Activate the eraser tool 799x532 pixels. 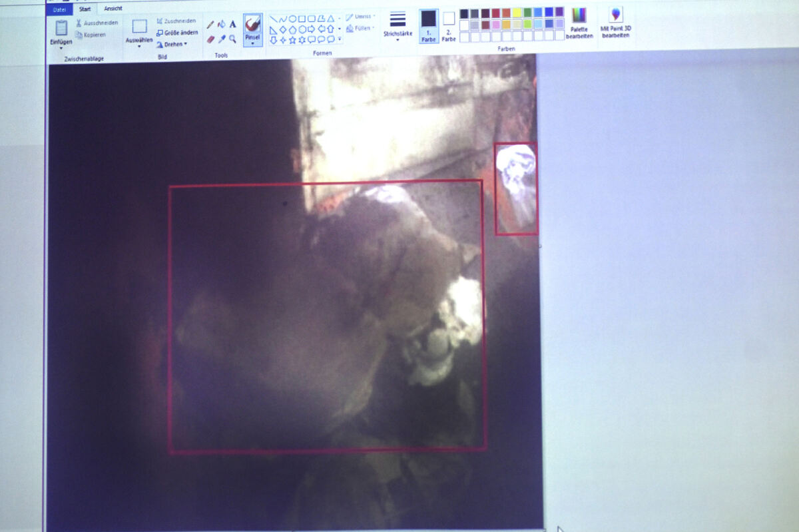210,39
